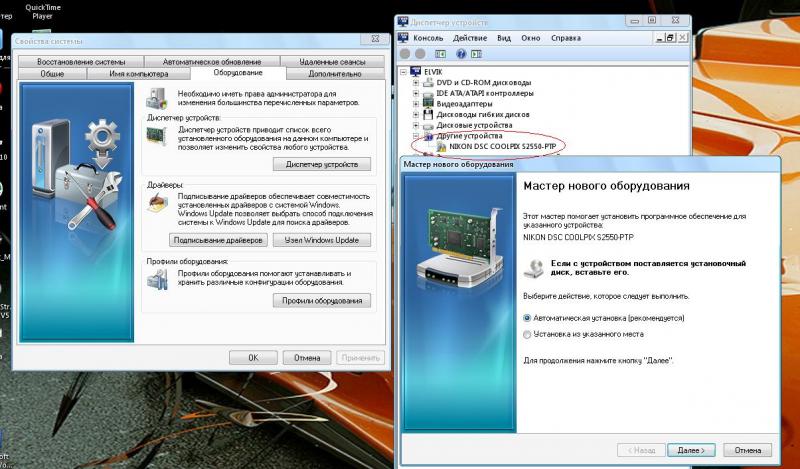The image size is (800, 469).
Task: Collapse the Другие устройства node
Action: pos(416,136)
